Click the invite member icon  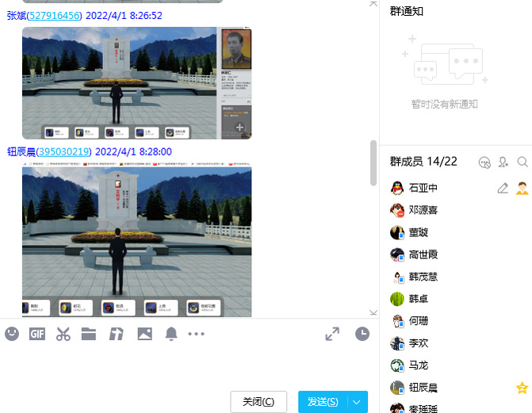click(x=503, y=162)
